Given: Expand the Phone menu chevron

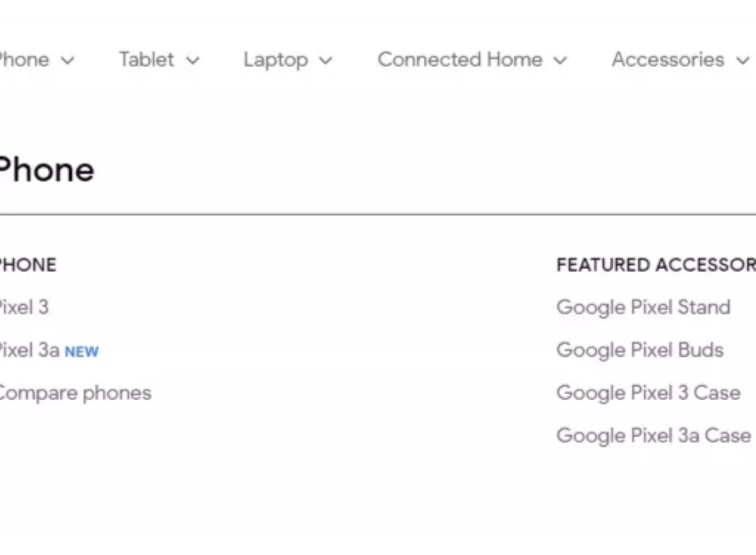Looking at the screenshot, I should coord(68,61).
